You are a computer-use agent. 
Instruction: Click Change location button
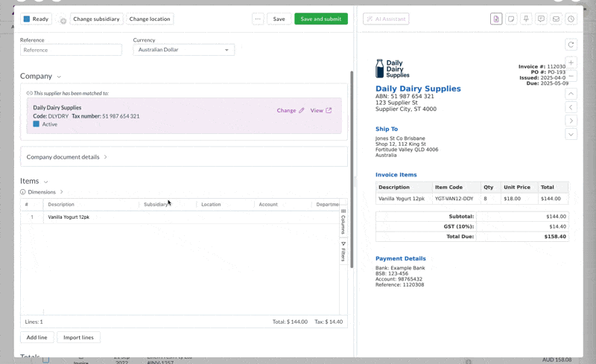click(150, 19)
